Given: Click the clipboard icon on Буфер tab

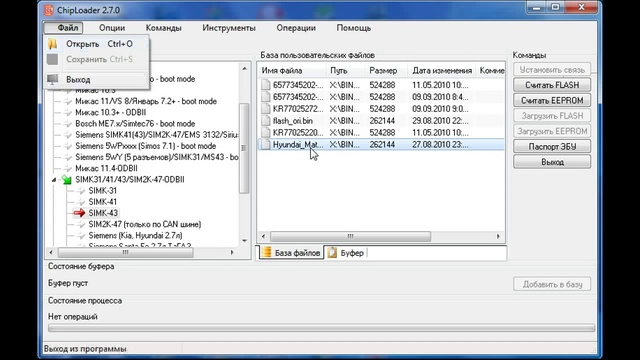Looking at the screenshot, I should 332,253.
